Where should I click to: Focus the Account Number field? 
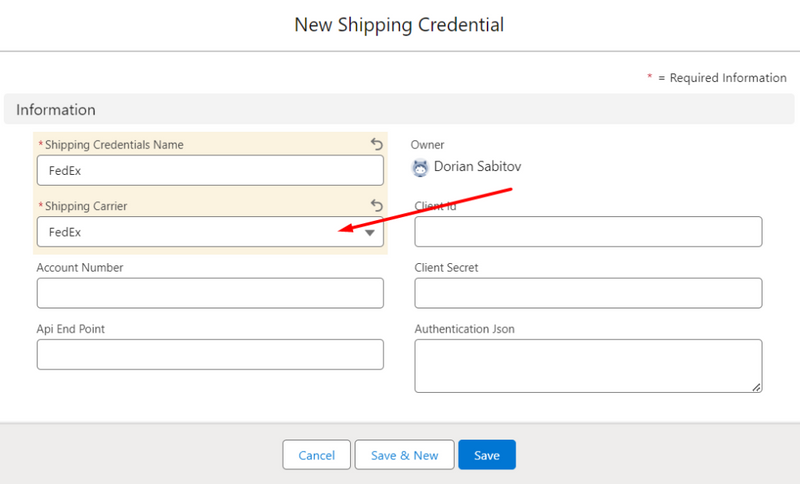tap(210, 293)
